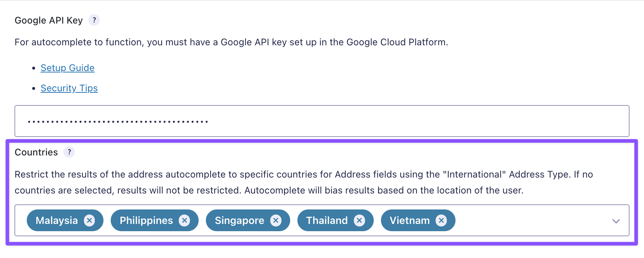Viewport: 644px width, 258px height.
Task: Remove the Malaysia country tag
Action: pos(89,220)
